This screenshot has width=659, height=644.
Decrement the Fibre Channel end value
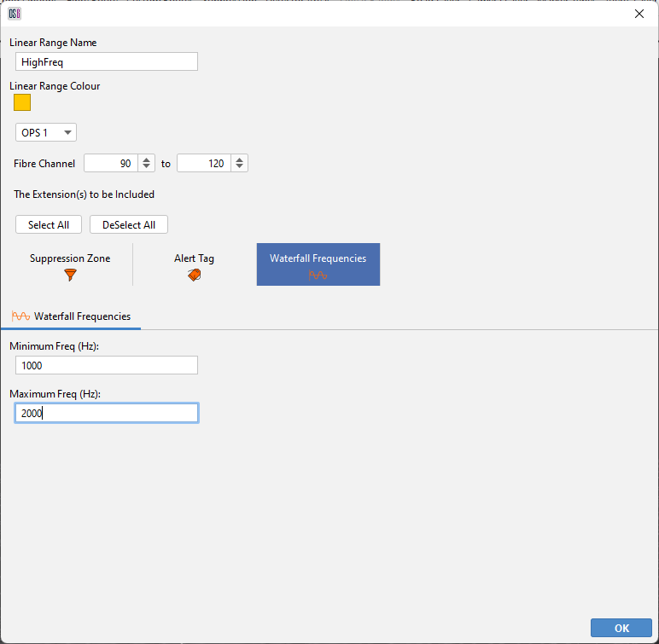240,167
